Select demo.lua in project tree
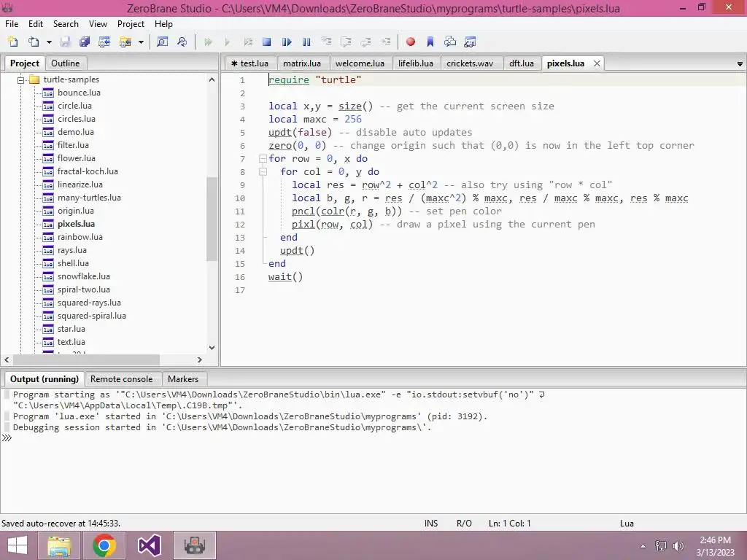The height and width of the screenshot is (560, 747). [76, 132]
